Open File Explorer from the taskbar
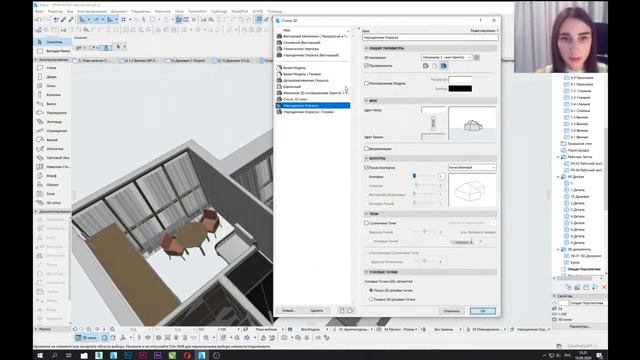 84,356
